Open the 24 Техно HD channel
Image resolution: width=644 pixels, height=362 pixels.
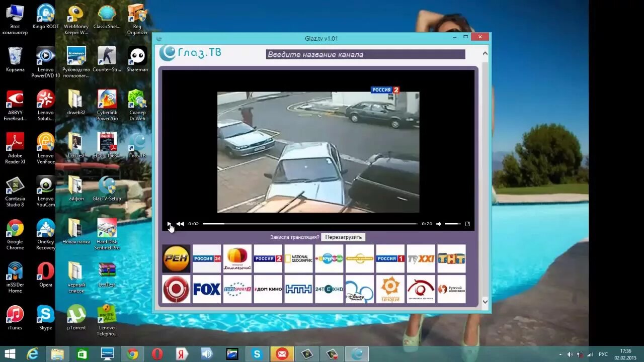tap(329, 289)
